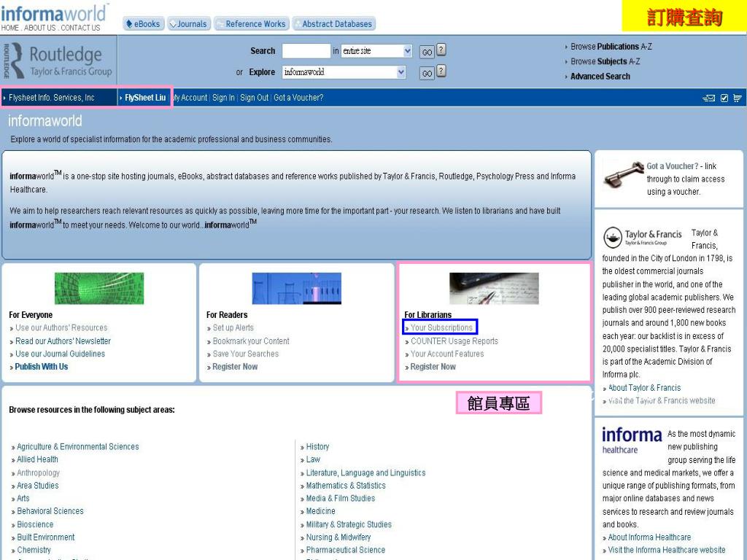Screen dimensions: 747x560
Task: Click the pen-and-paper For Librarians image
Action: (x=494, y=289)
